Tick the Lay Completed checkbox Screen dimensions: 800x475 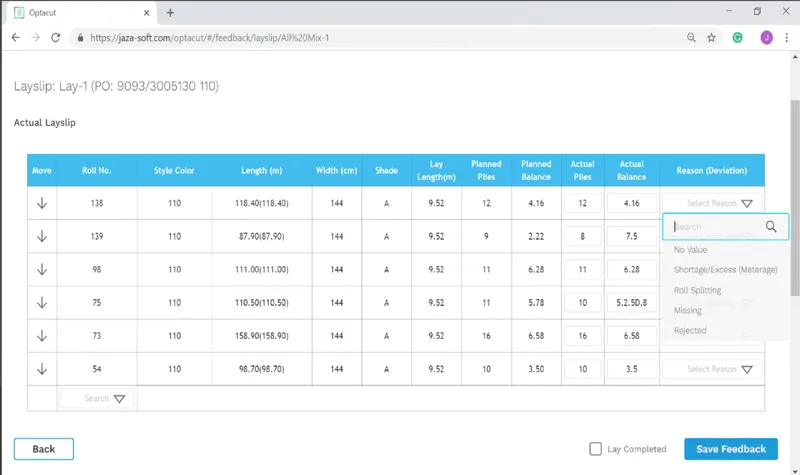pyautogui.click(x=595, y=449)
